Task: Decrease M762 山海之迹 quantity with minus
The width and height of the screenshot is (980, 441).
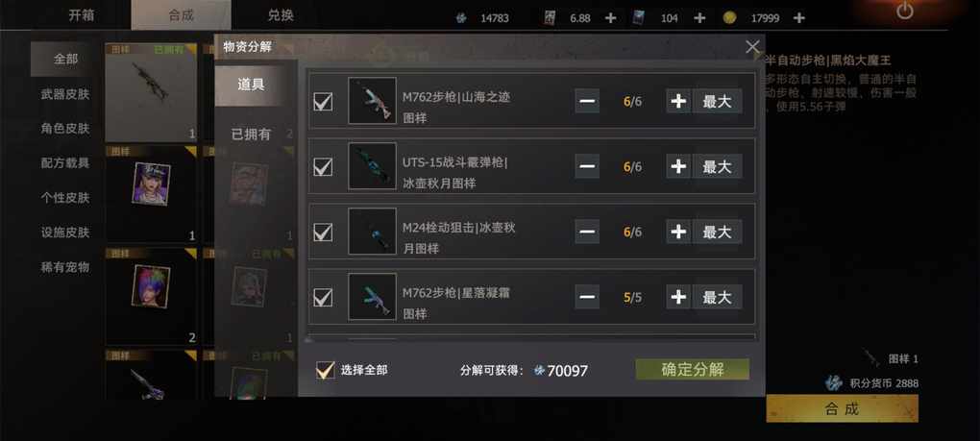Action: [x=587, y=101]
